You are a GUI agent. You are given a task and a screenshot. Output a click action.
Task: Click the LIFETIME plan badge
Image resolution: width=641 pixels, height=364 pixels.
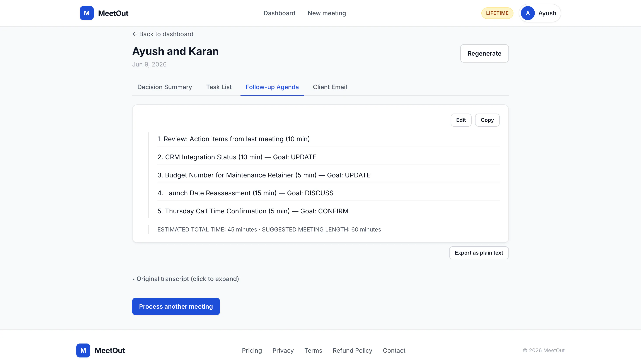497,13
